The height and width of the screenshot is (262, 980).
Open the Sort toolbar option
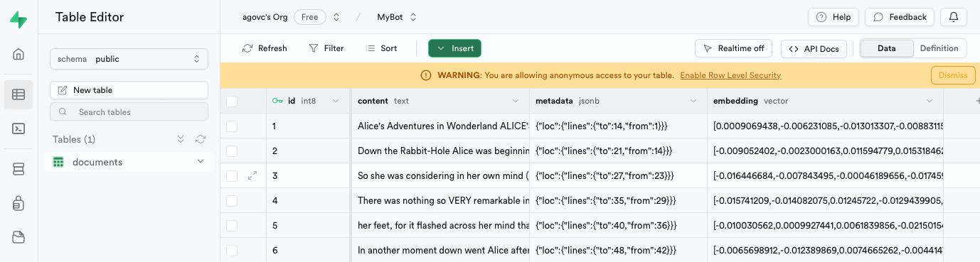point(381,48)
